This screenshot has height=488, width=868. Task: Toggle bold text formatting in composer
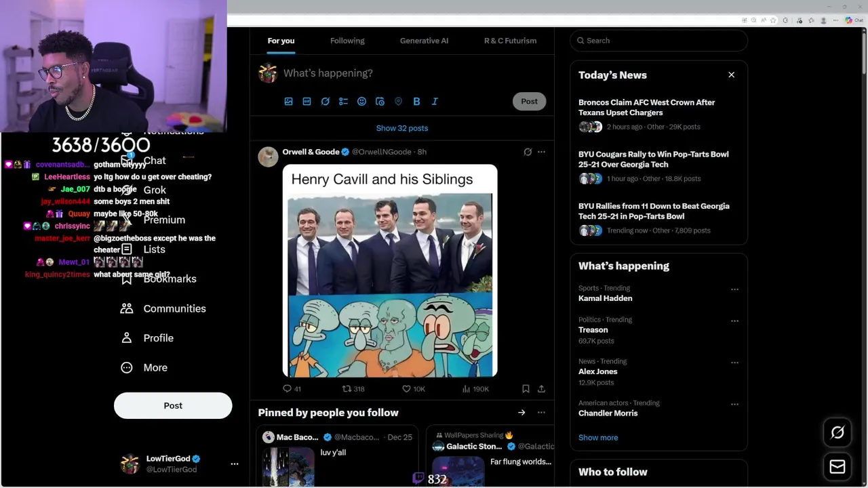pos(416,102)
